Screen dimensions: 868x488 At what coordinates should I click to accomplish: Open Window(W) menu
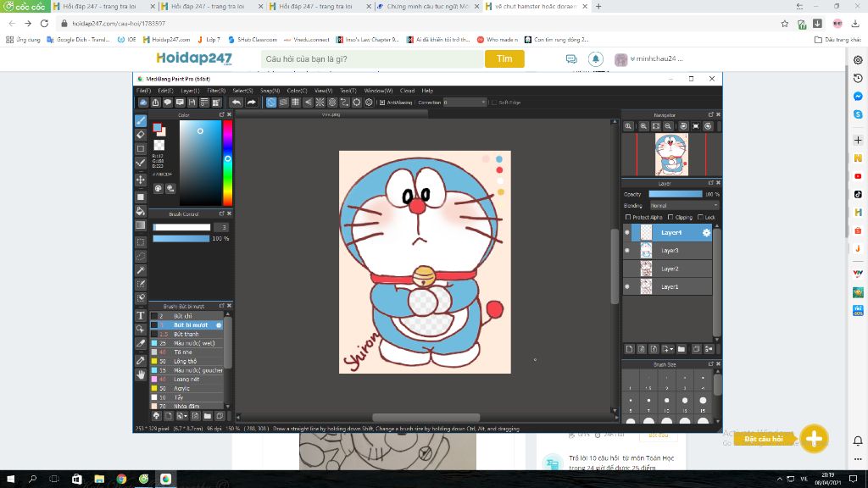378,91
